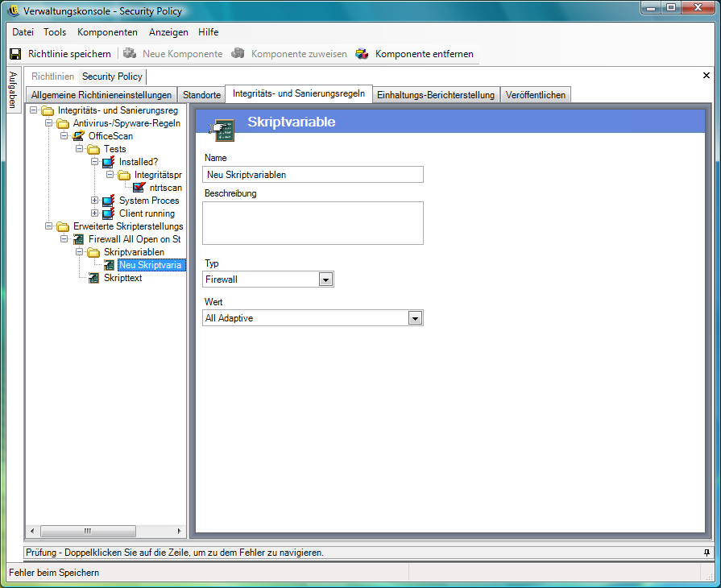
Task: Open the Typ Firewall dropdown
Action: click(325, 280)
